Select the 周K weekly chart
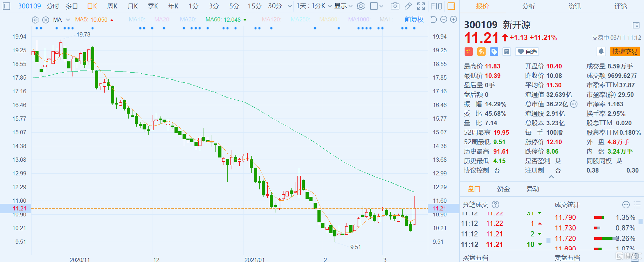Screen dimensions: 644x262 tap(112, 6)
